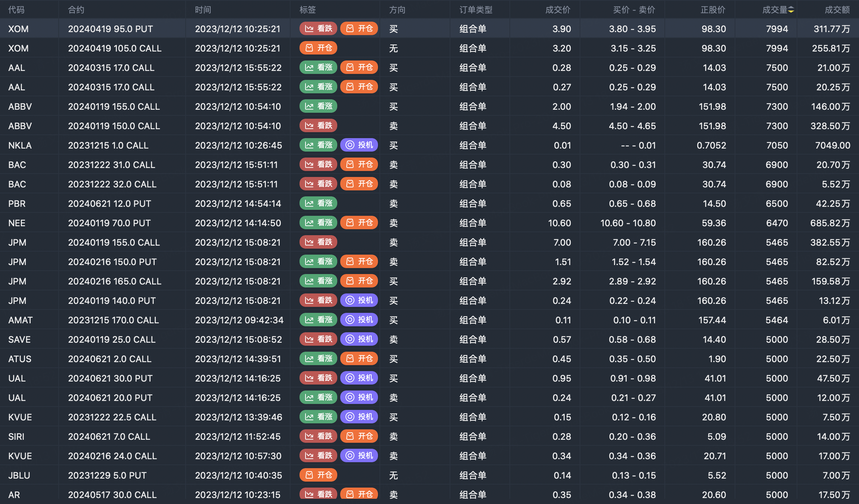Click the 投机 tag on NKLA row

coord(359,145)
